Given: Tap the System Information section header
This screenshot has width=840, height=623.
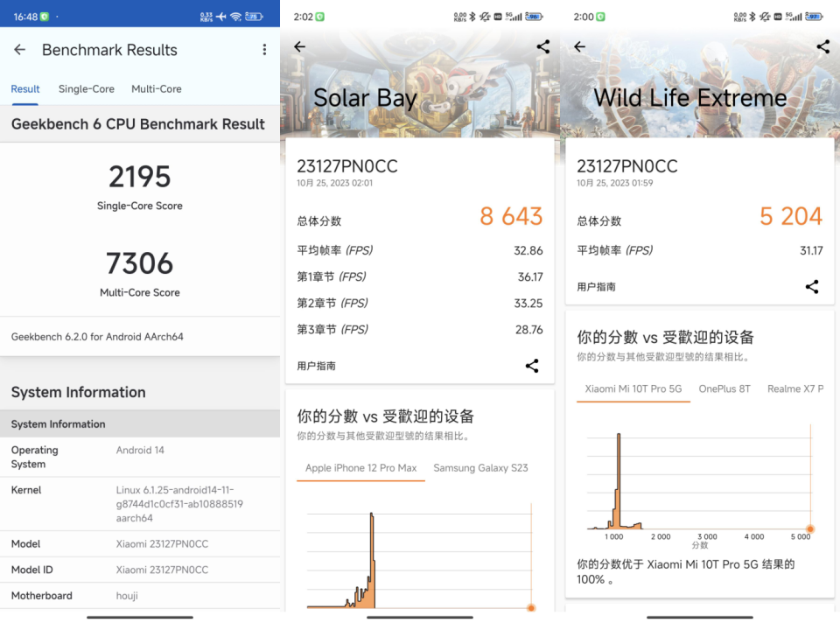Looking at the screenshot, I should (x=78, y=392).
